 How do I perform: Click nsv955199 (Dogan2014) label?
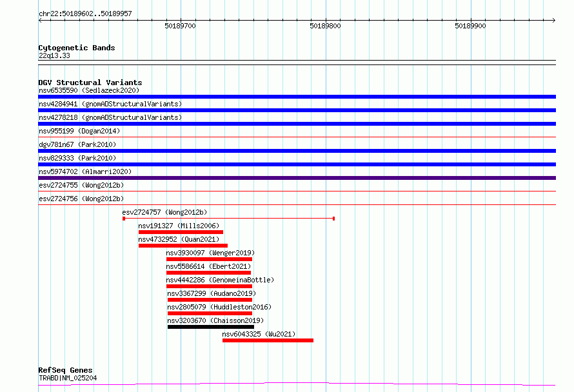click(79, 131)
